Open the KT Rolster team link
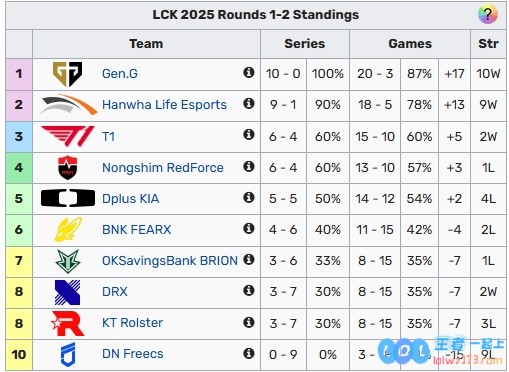The image size is (509, 372). (x=132, y=323)
